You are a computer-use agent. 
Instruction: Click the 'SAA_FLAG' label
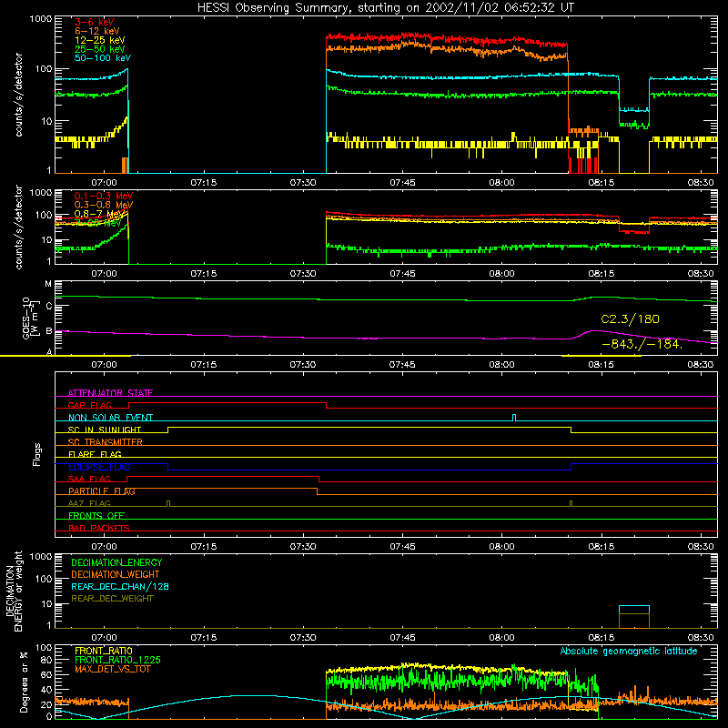click(x=89, y=479)
